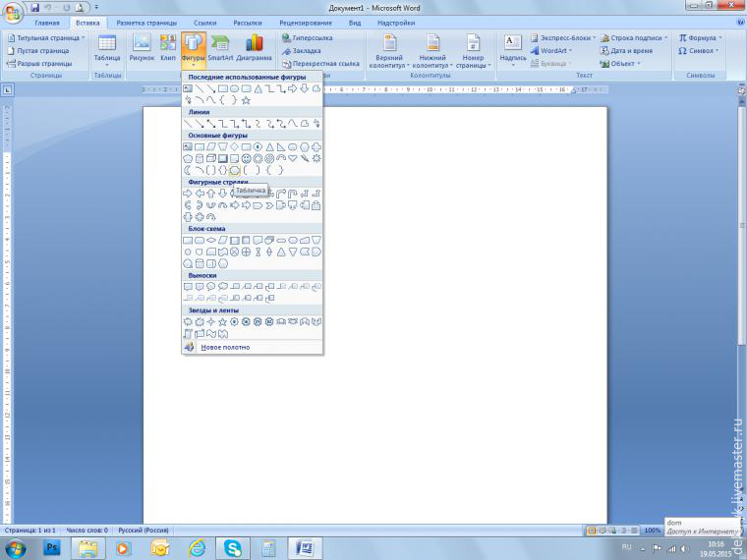This screenshot has width=747, height=560.
Task: Click the Save icon in quick access toolbar
Action: [29, 7]
